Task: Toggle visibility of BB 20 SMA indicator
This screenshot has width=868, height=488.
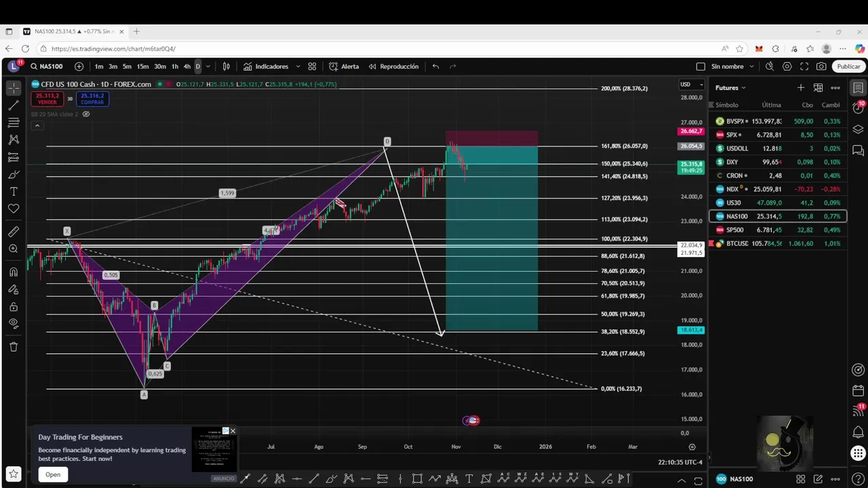Action: point(86,114)
